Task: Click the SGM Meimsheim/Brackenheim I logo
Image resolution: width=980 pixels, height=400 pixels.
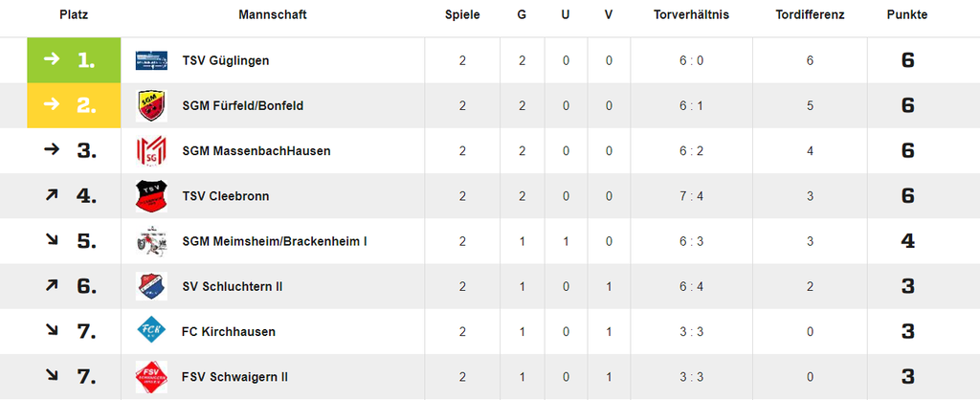Action: [151, 241]
